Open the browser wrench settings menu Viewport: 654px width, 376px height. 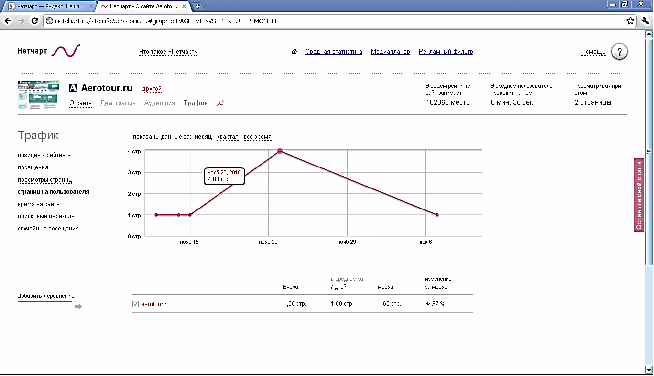click(645, 21)
